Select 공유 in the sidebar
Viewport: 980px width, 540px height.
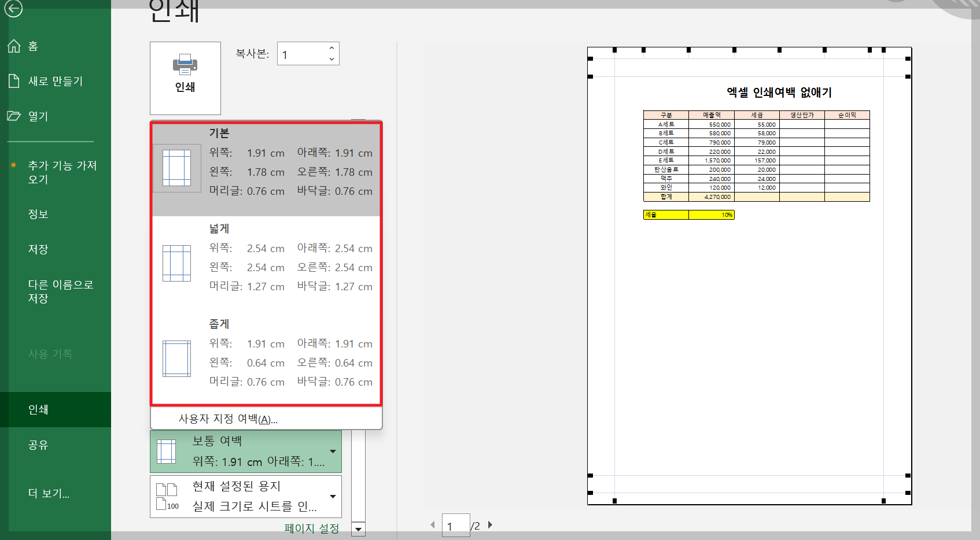tap(38, 445)
